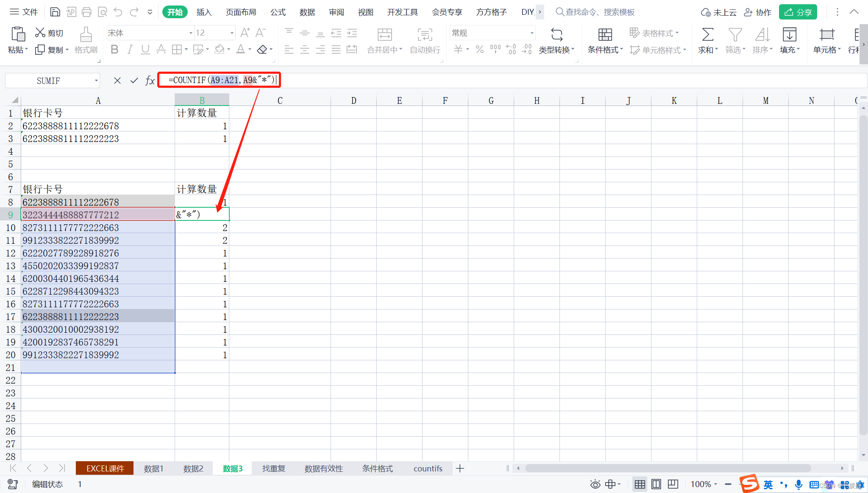The image size is (868, 493).
Task: Click the font color A swatch
Action: pyautogui.click(x=240, y=50)
